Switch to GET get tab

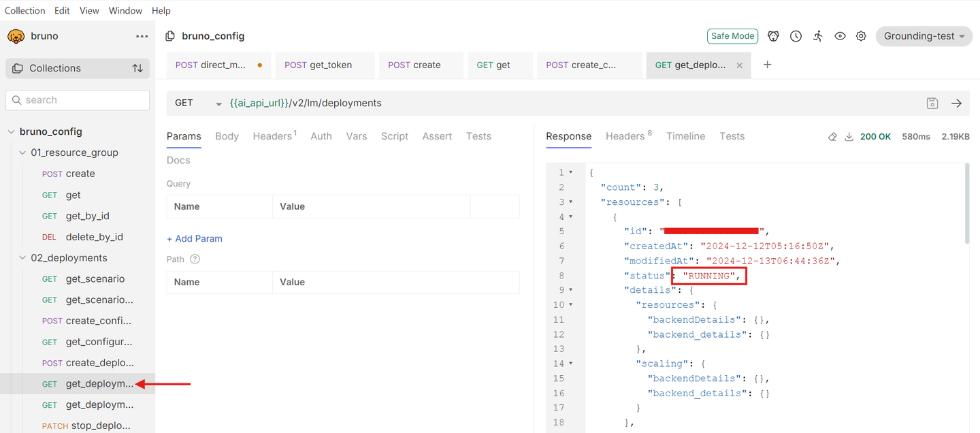[x=500, y=65]
